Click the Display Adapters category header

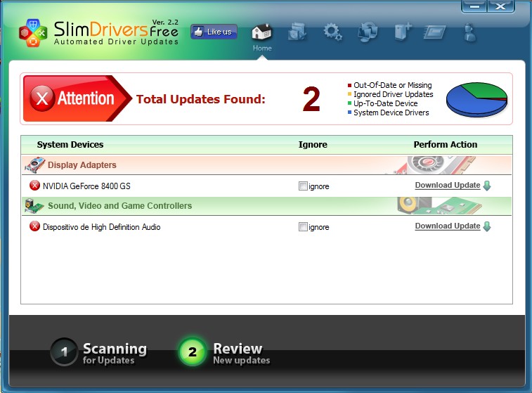[x=82, y=165]
